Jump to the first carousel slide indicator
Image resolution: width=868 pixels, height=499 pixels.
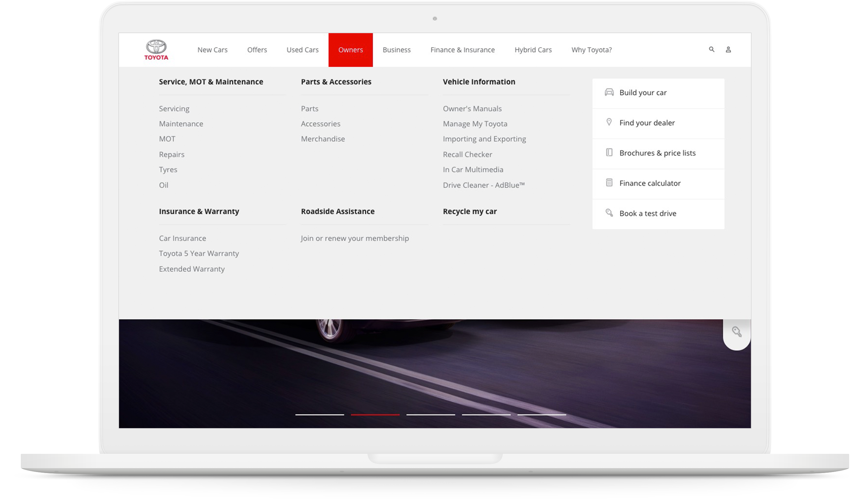coord(320,415)
